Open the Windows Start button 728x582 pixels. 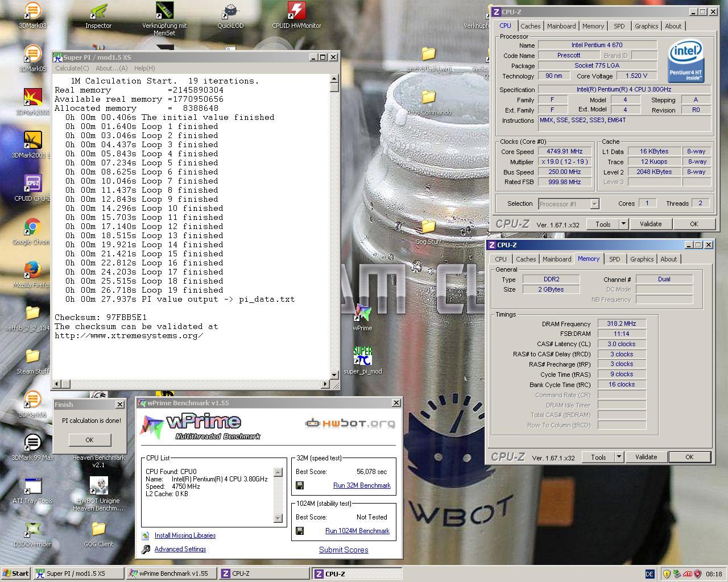tap(15, 573)
